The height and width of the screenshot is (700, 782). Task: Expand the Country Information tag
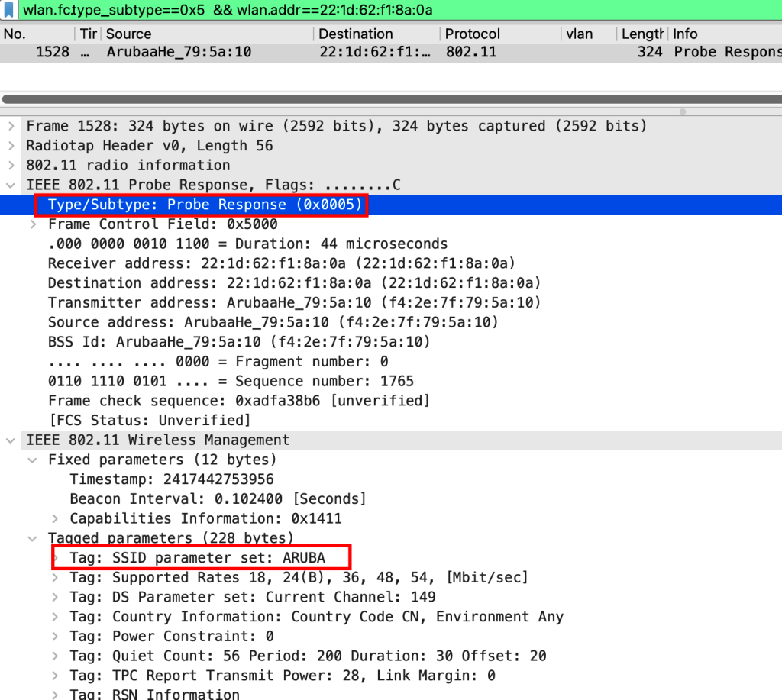pyautogui.click(x=55, y=617)
